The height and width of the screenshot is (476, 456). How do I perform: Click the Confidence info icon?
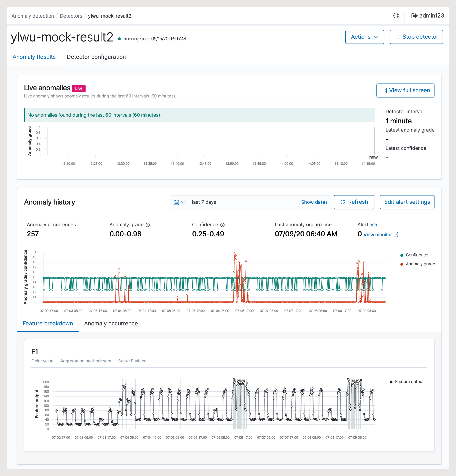click(222, 225)
